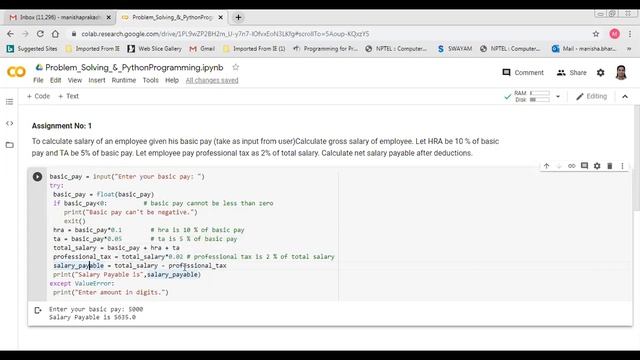Click code line total_salary = basic_pay + hra + ta
Viewport: 640px width, 360px height.
pyautogui.click(x=116, y=248)
